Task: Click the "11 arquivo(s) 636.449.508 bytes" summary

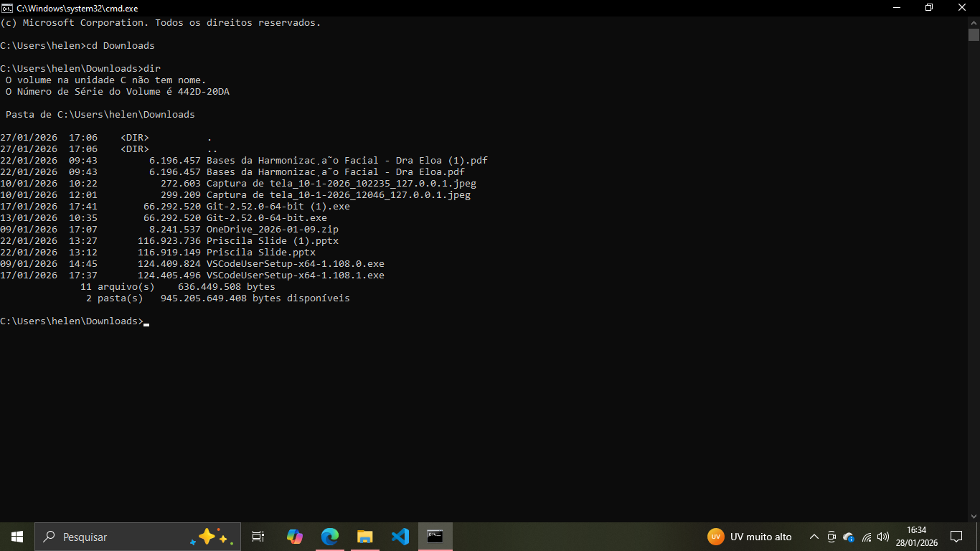Action: tap(178, 286)
